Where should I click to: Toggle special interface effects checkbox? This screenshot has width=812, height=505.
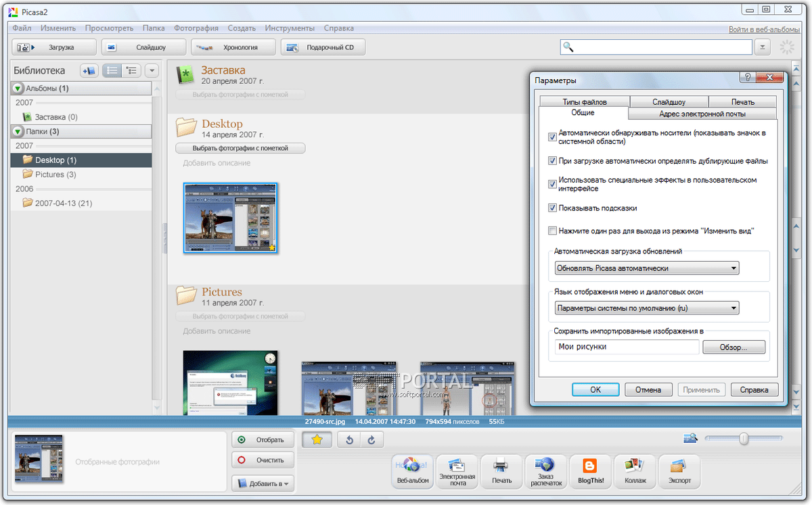pos(553,185)
